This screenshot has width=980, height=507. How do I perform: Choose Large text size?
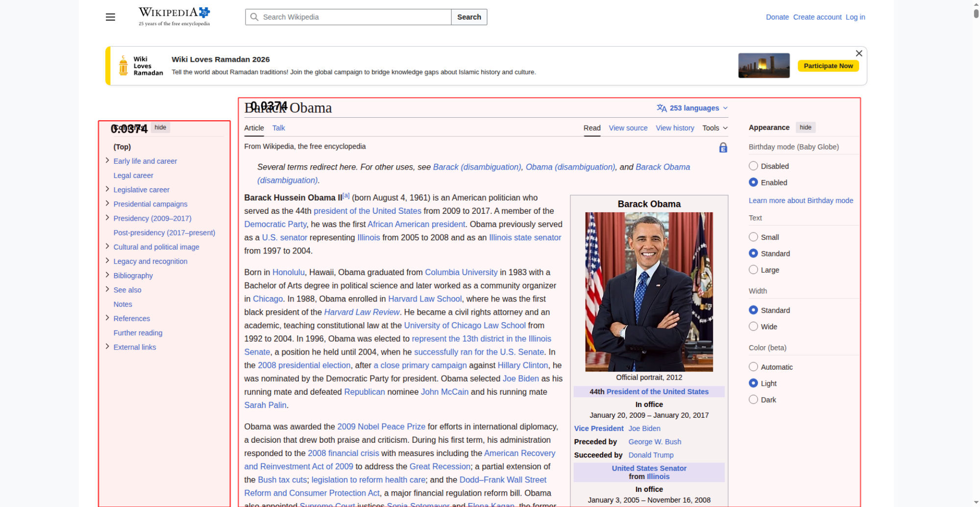point(753,270)
